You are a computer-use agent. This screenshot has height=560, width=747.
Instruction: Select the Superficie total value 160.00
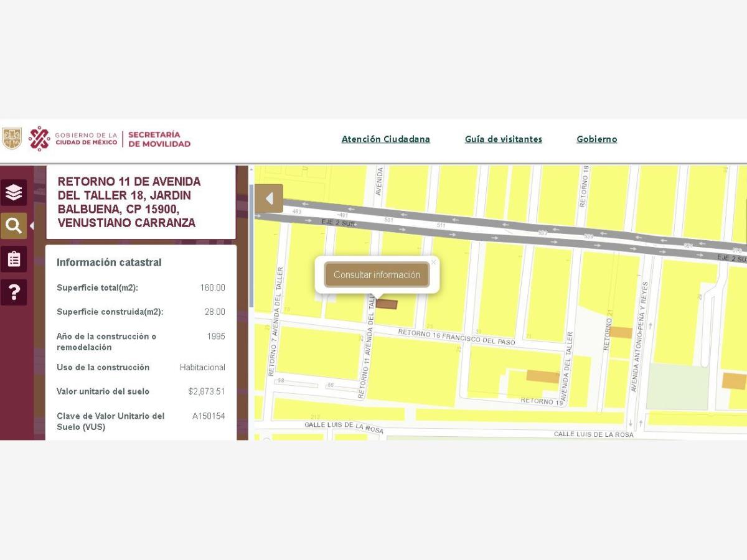(212, 287)
